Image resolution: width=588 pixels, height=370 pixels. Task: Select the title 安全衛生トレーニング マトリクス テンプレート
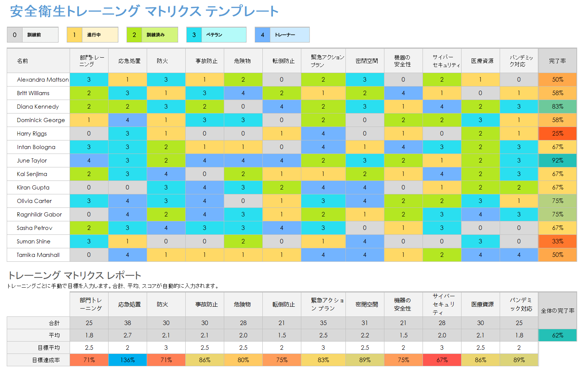(144, 11)
